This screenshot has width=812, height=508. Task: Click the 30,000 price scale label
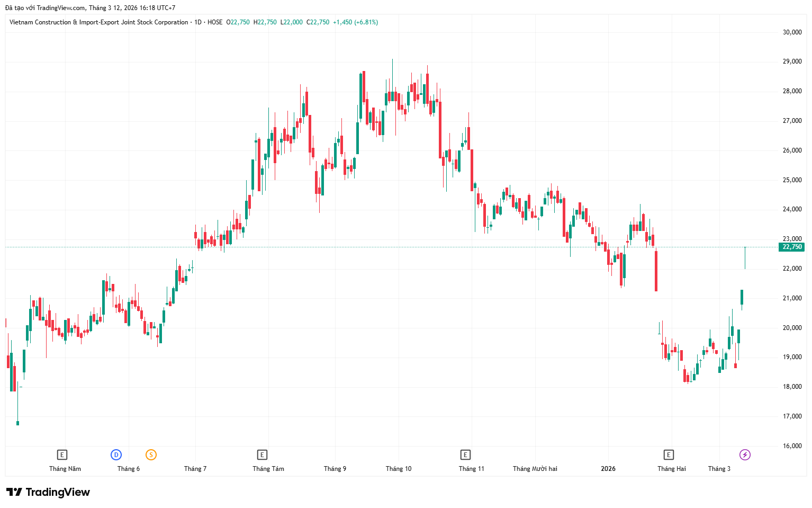[792, 32]
